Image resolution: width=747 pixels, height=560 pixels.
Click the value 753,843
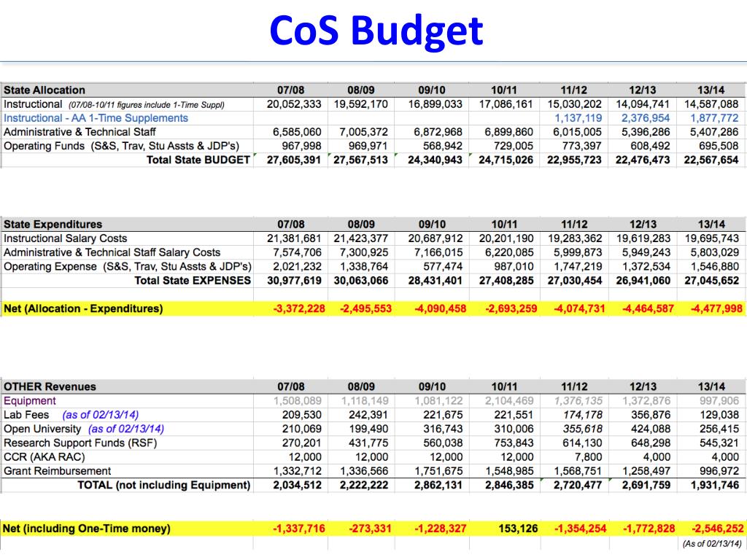[513, 443]
